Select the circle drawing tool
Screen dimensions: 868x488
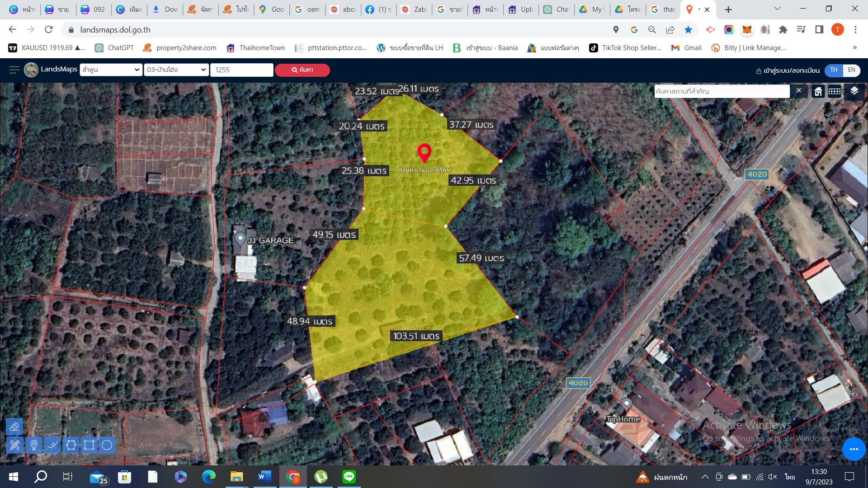tap(107, 445)
